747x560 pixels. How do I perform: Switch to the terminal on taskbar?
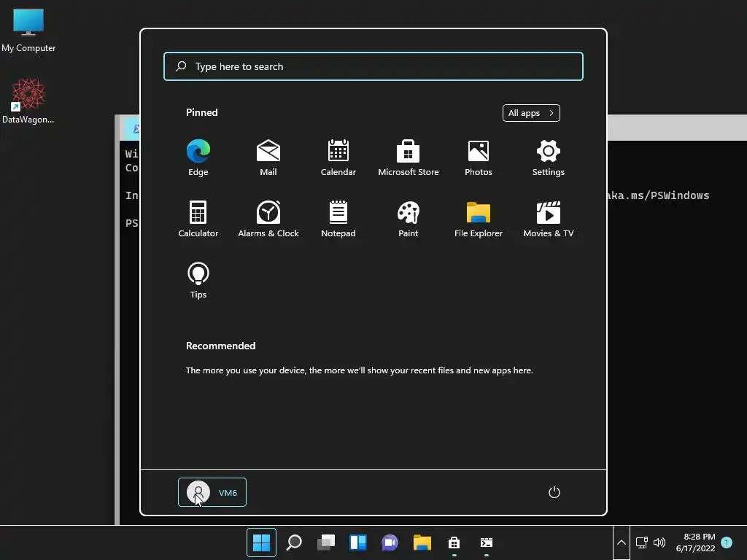(487, 542)
